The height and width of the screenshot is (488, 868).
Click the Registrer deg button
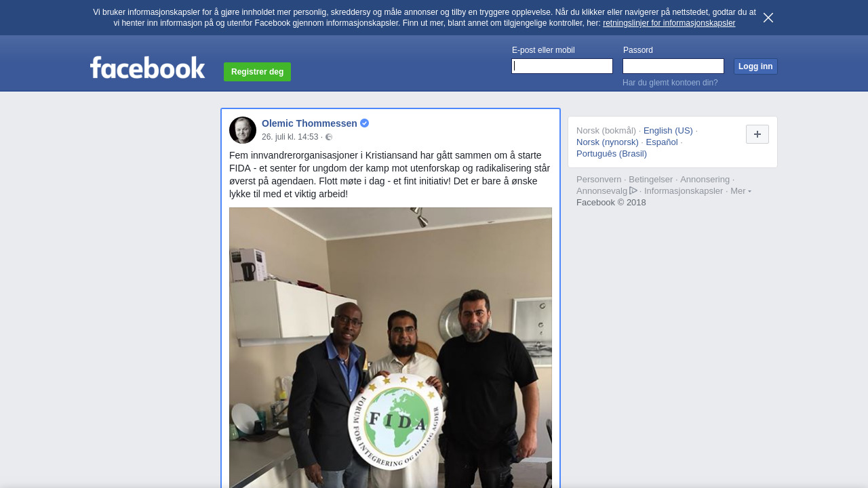coord(257,72)
